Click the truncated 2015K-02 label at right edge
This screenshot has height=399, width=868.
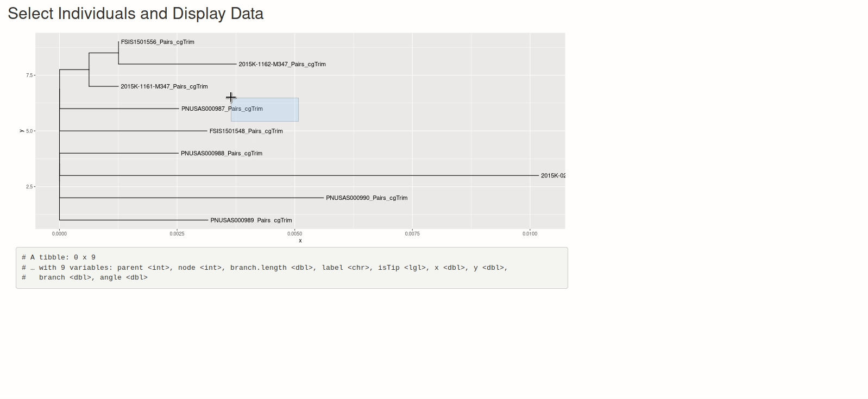click(553, 175)
